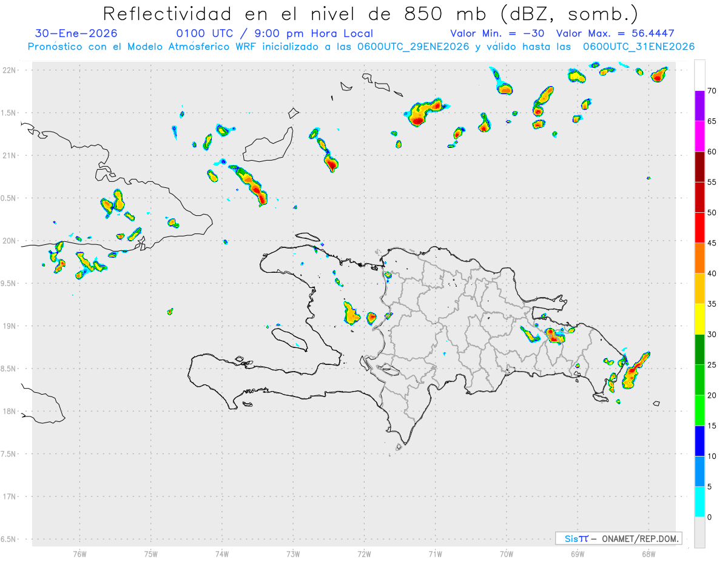The height and width of the screenshot is (562, 728).
Task: Click the colorbar label '65'
Action: 712,121
